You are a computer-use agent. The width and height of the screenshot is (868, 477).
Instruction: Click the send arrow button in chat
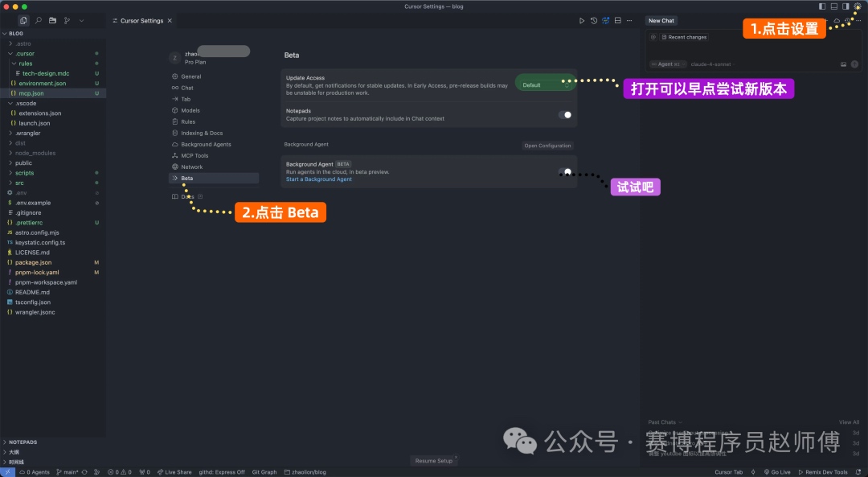(x=854, y=64)
